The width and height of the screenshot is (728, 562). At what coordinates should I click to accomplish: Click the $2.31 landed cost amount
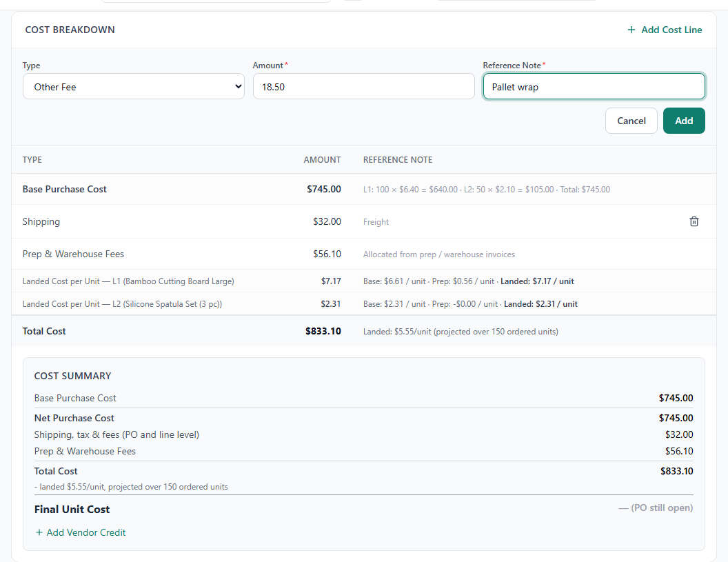tap(331, 304)
